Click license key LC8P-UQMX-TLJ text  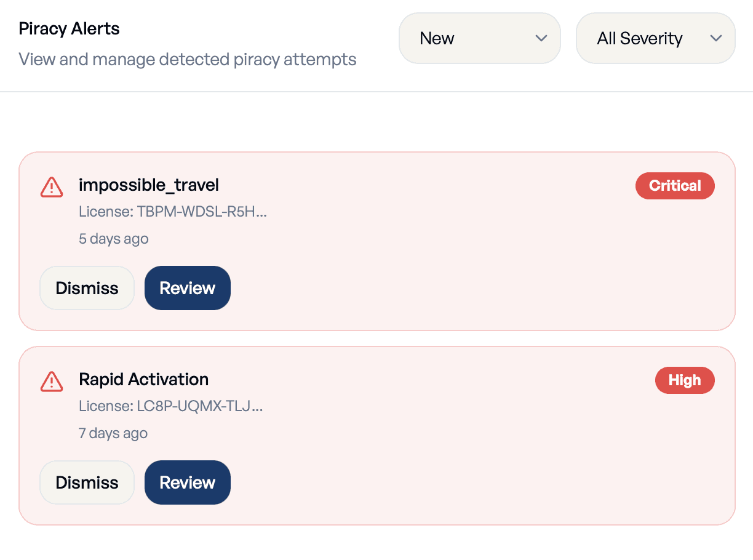point(171,407)
